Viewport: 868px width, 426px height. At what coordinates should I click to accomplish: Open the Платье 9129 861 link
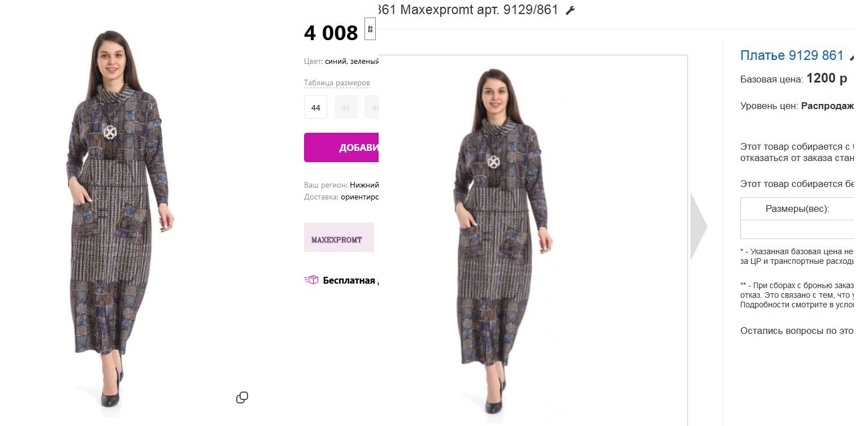point(792,55)
